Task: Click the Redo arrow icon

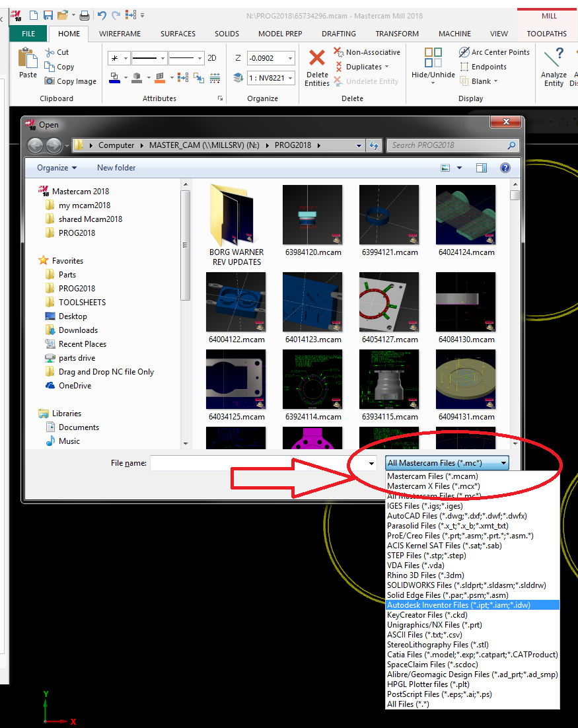Action: click(116, 15)
